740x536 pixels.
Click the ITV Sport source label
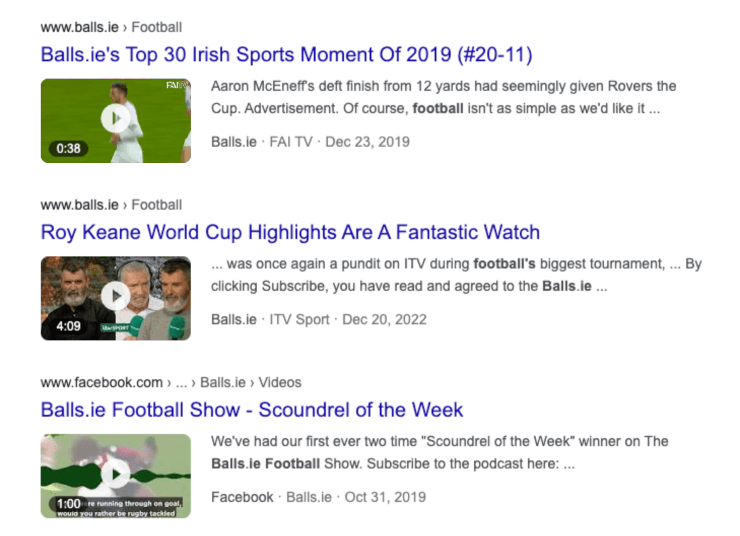point(299,319)
